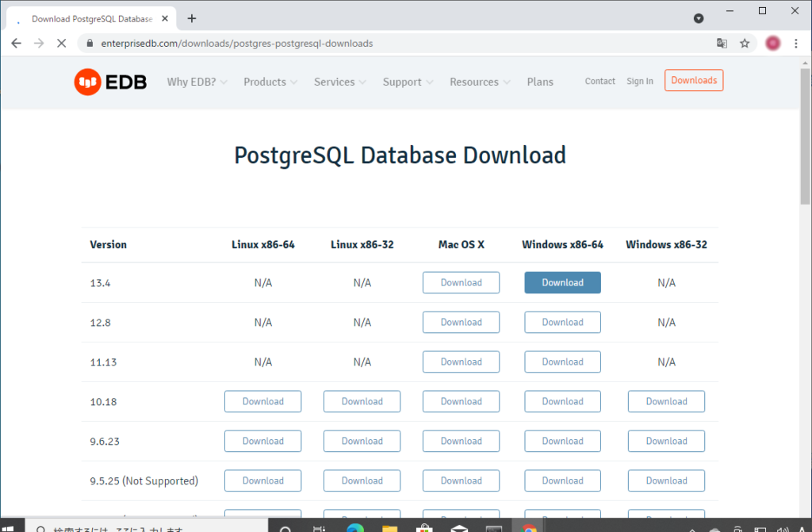Expand the Why EDB? menu

[197, 82]
